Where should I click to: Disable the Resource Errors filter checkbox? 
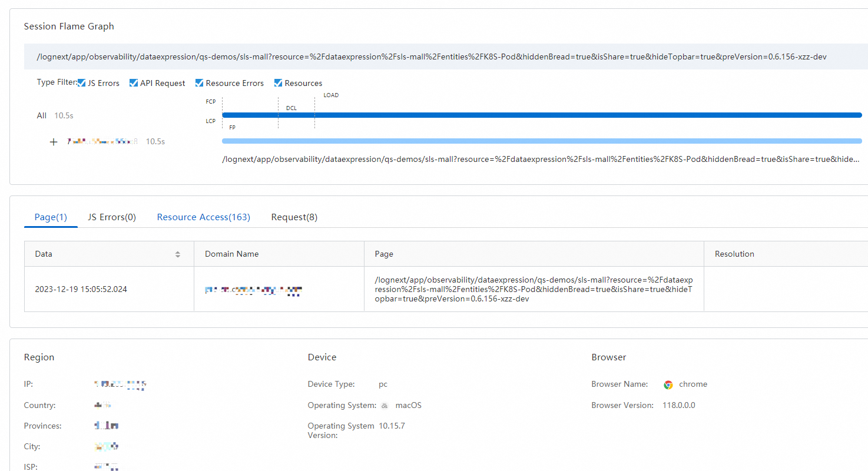coord(200,83)
